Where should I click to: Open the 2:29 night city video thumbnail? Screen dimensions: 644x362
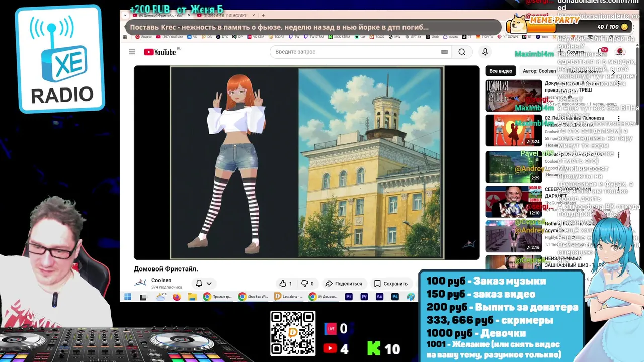click(x=514, y=166)
